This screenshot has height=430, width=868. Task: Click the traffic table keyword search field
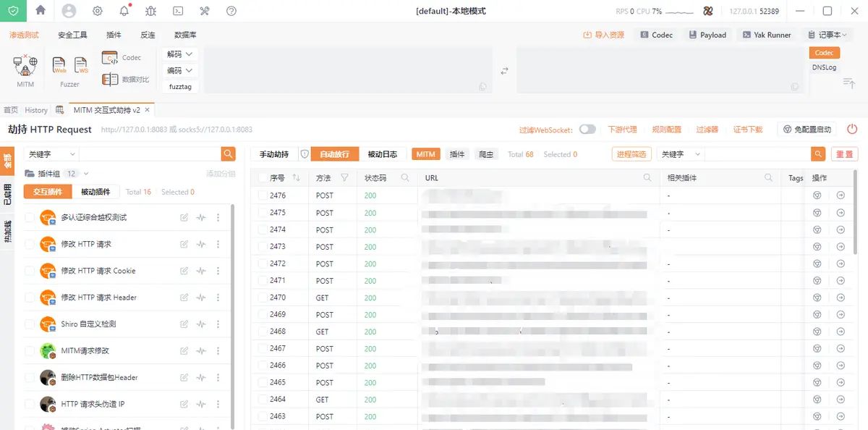tap(757, 154)
